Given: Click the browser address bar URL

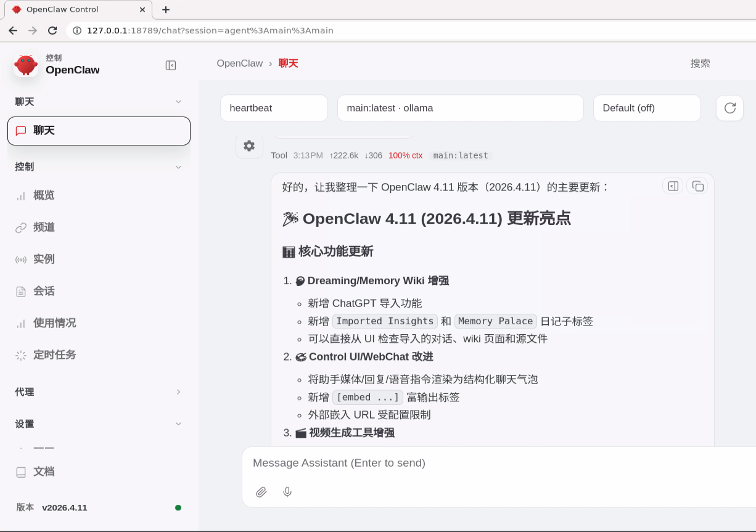Looking at the screenshot, I should 210,30.
